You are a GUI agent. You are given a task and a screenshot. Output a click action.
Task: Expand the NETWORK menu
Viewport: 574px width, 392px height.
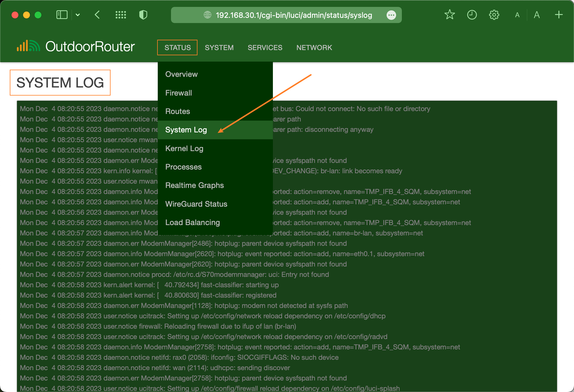pos(314,47)
